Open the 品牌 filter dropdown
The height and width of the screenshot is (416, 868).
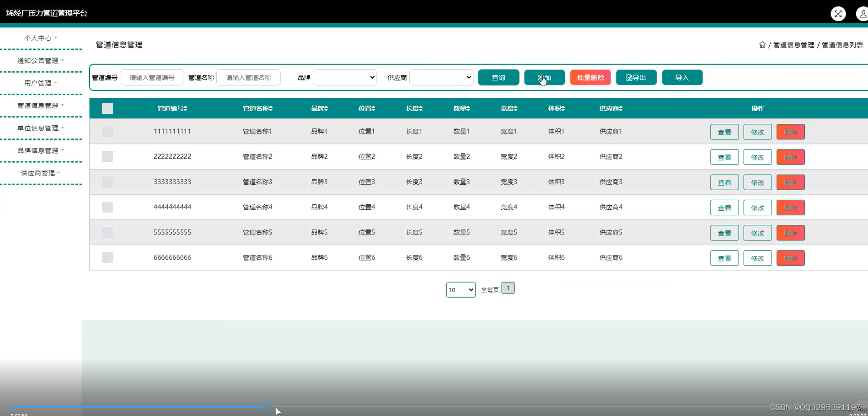[x=345, y=77]
